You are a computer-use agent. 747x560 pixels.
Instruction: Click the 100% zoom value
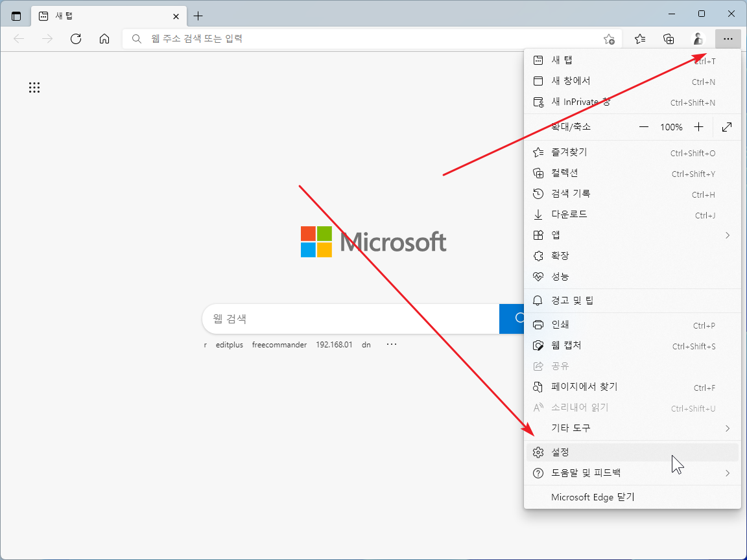tap(671, 127)
